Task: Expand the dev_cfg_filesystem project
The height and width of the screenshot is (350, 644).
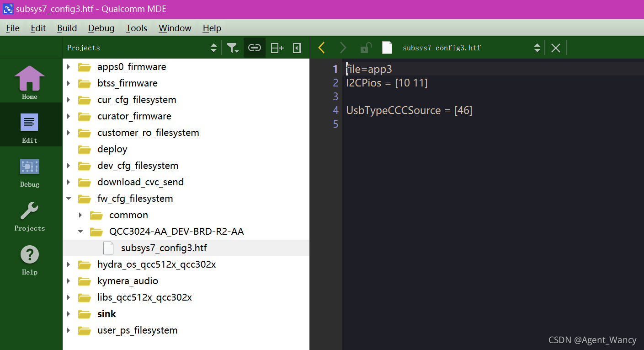Action: click(x=69, y=166)
